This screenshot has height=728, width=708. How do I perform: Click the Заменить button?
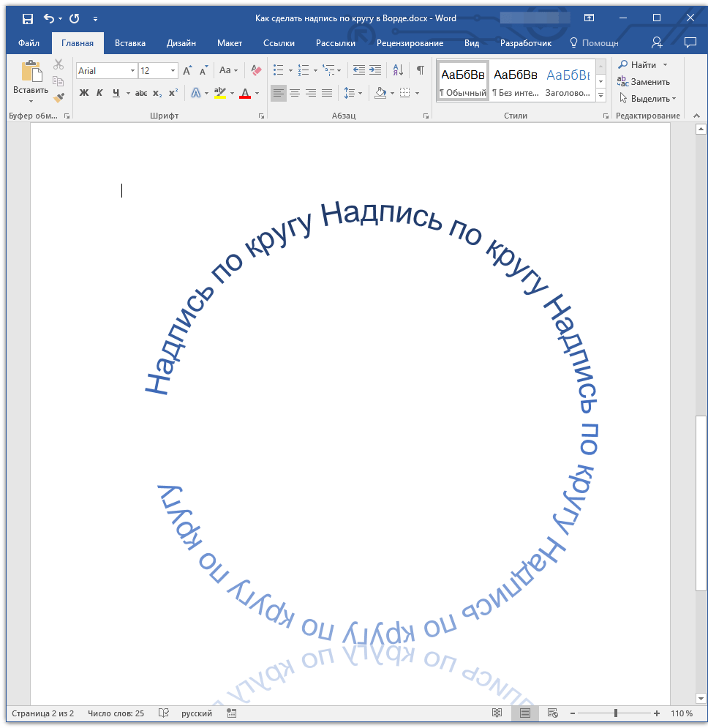point(644,82)
